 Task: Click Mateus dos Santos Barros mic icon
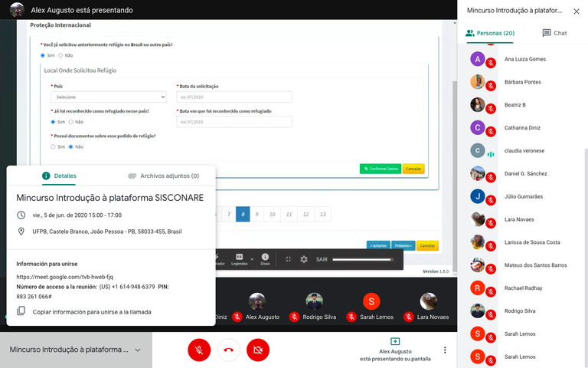pyautogui.click(x=491, y=270)
